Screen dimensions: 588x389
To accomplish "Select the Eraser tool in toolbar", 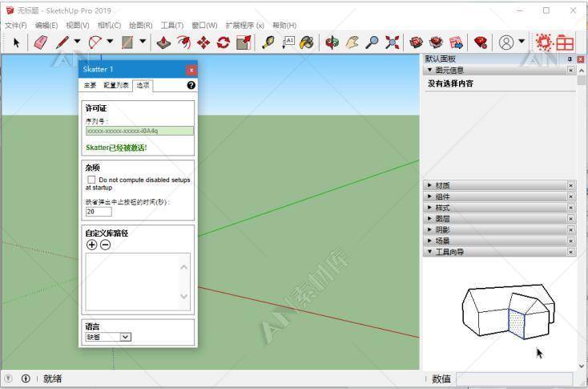I will (41, 42).
